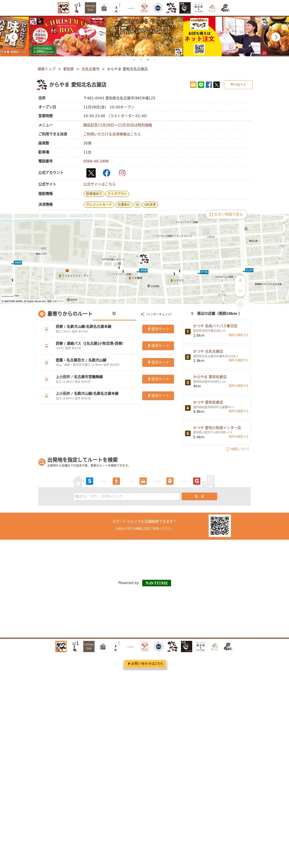
Task: Open nearby store かつや 愛知岩倉店
Action: (x=208, y=402)
